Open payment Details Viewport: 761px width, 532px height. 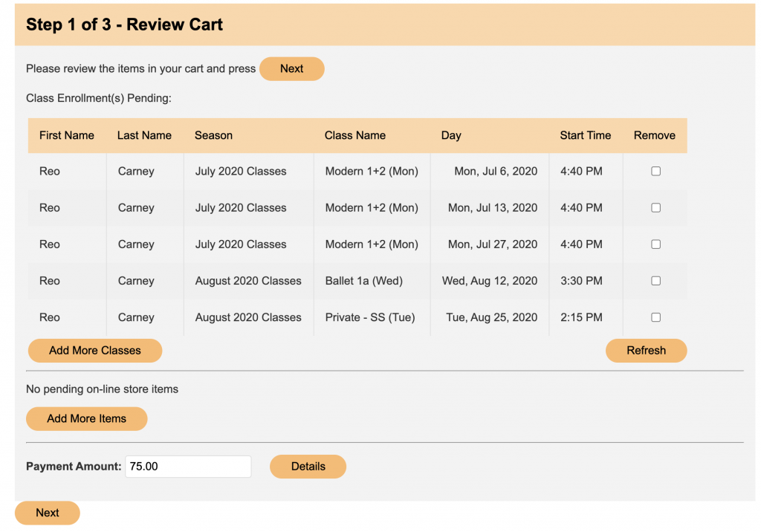tap(308, 467)
